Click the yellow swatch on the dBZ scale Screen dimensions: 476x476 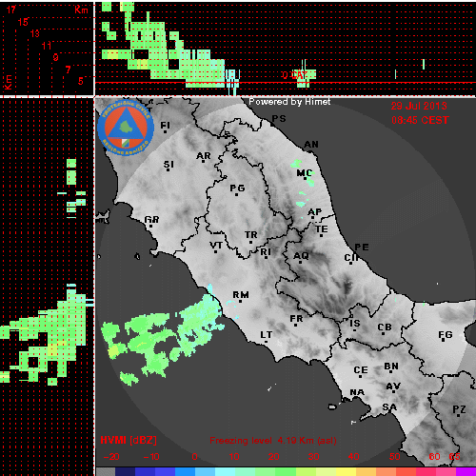point(347,471)
